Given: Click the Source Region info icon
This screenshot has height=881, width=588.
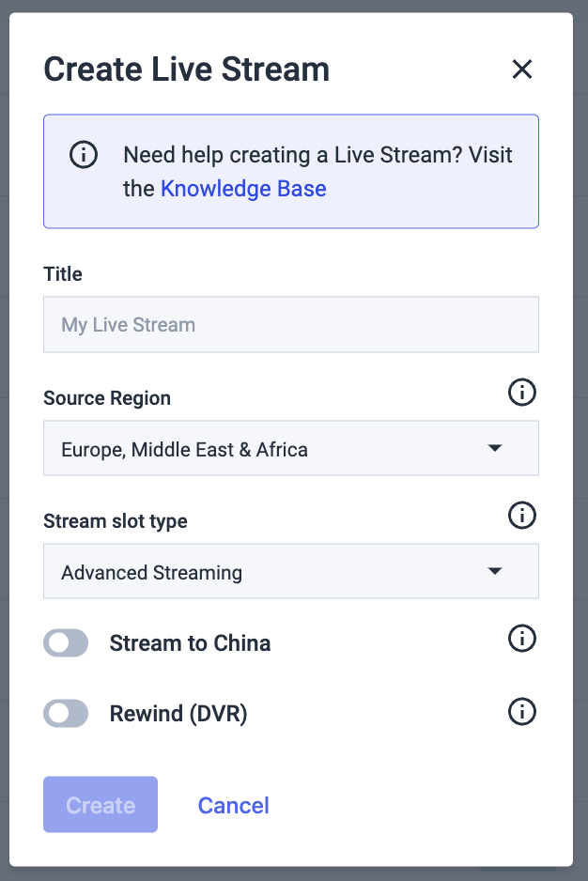Looking at the screenshot, I should coord(522,392).
